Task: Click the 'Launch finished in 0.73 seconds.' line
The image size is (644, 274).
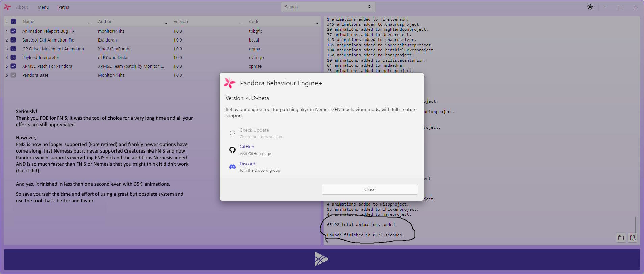Action: [365, 235]
